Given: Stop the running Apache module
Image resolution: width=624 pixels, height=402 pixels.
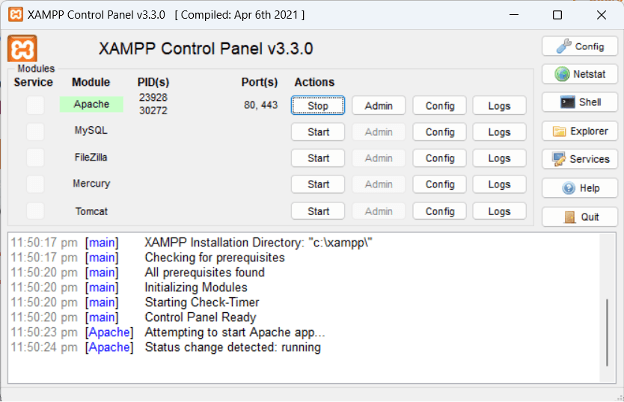Looking at the screenshot, I should [x=318, y=106].
